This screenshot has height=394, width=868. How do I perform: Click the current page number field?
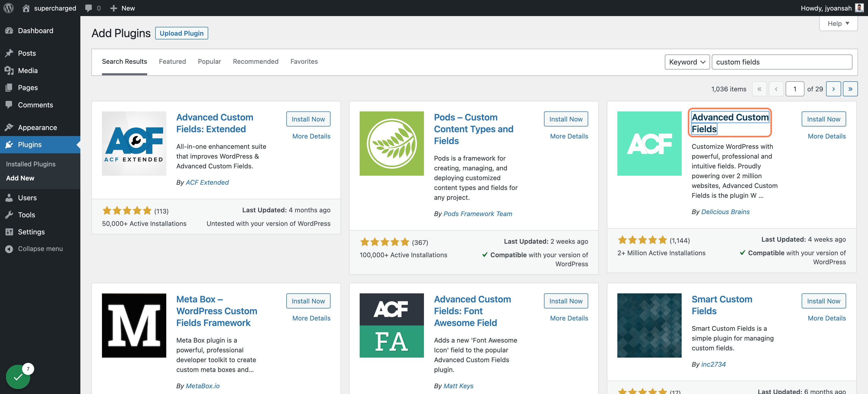(x=795, y=89)
